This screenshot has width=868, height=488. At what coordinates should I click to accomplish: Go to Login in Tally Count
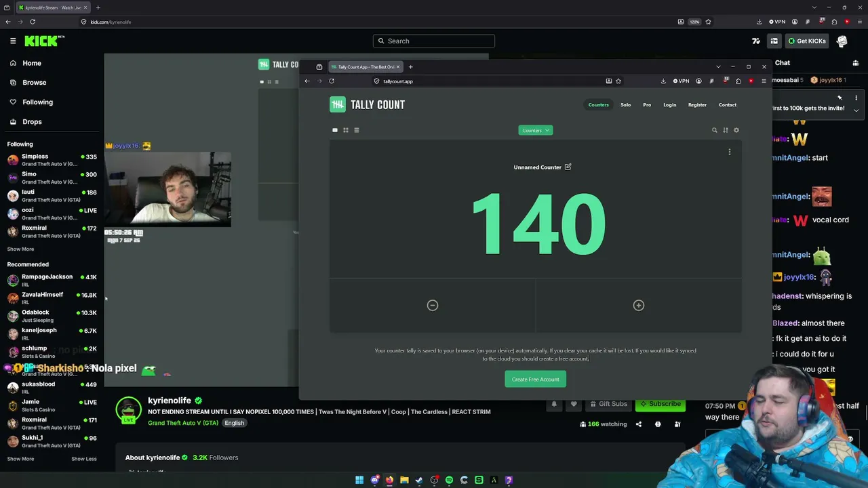[670, 104]
